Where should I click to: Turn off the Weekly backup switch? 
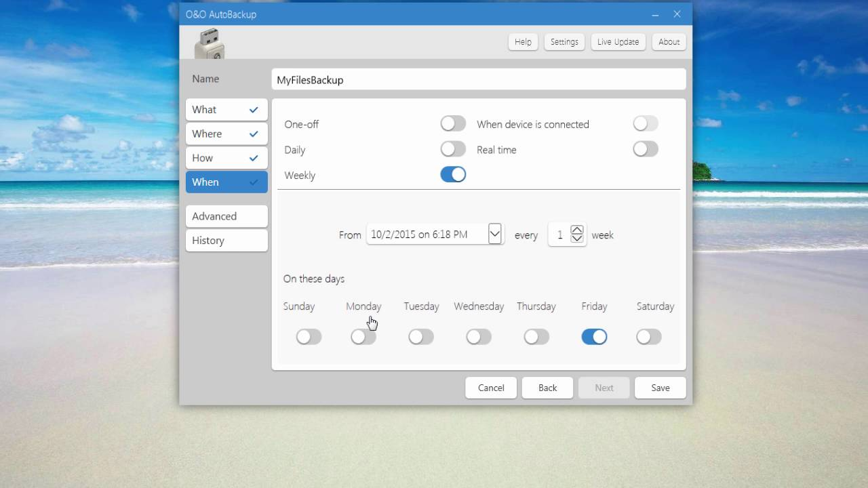pos(453,174)
